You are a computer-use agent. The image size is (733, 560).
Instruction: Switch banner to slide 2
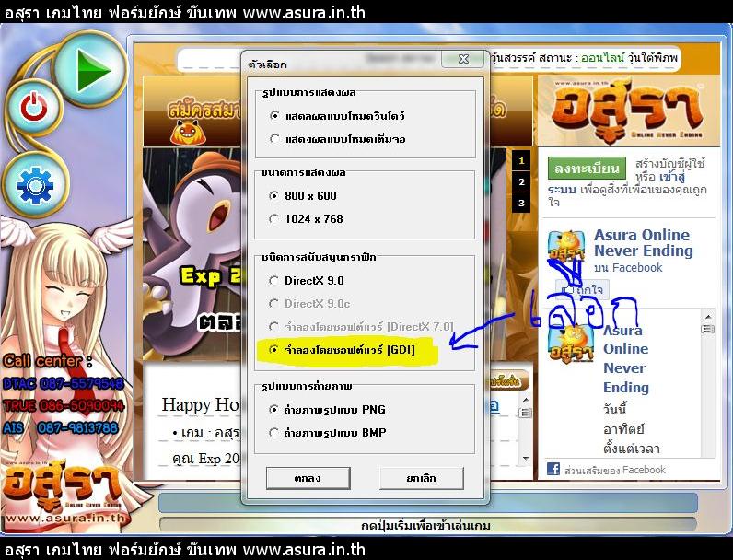(521, 181)
